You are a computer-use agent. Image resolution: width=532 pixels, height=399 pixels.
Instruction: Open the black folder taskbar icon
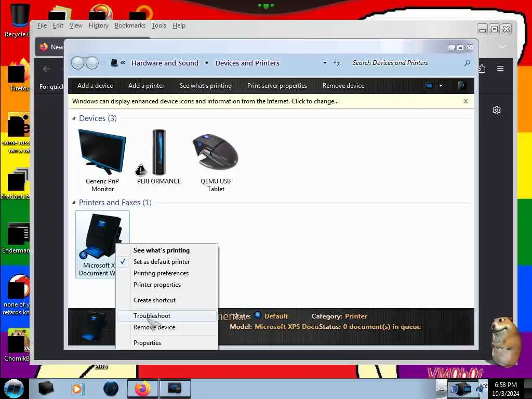(46, 389)
